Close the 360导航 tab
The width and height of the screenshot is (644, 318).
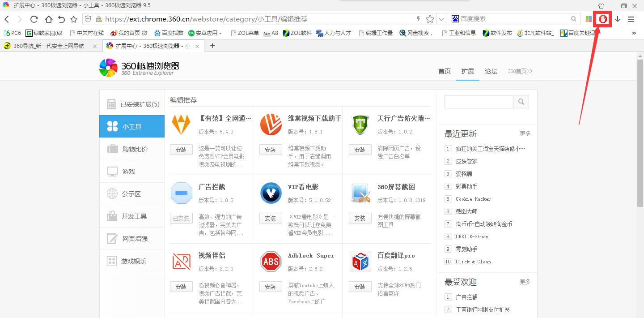point(94,46)
